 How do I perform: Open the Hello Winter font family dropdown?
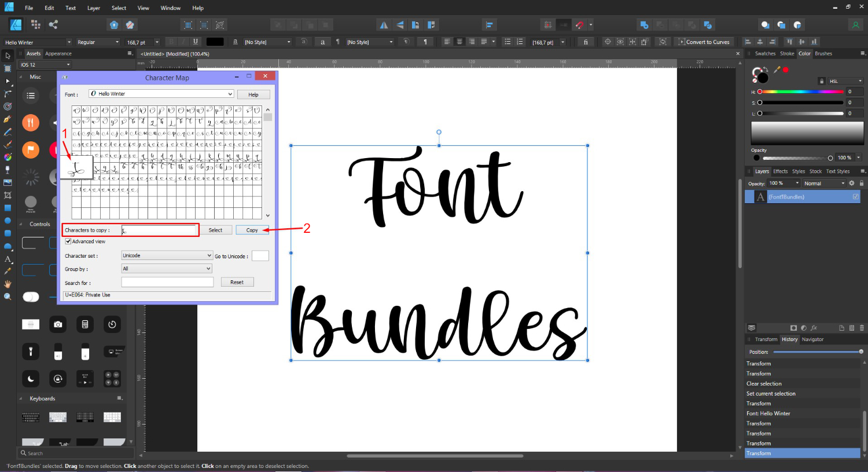tap(38, 42)
